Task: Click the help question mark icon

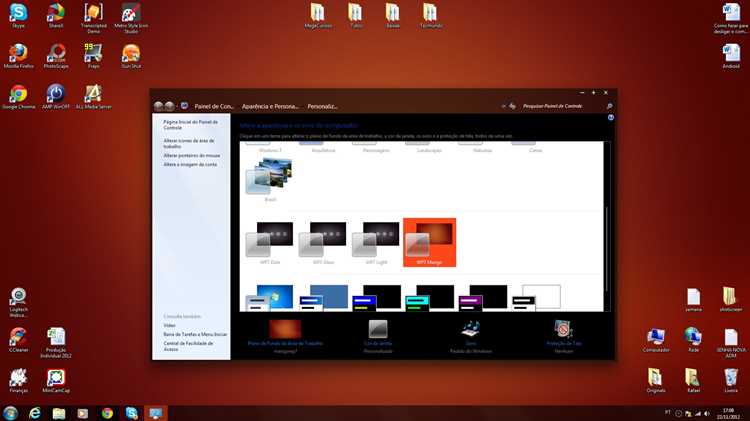Action: 610,118
